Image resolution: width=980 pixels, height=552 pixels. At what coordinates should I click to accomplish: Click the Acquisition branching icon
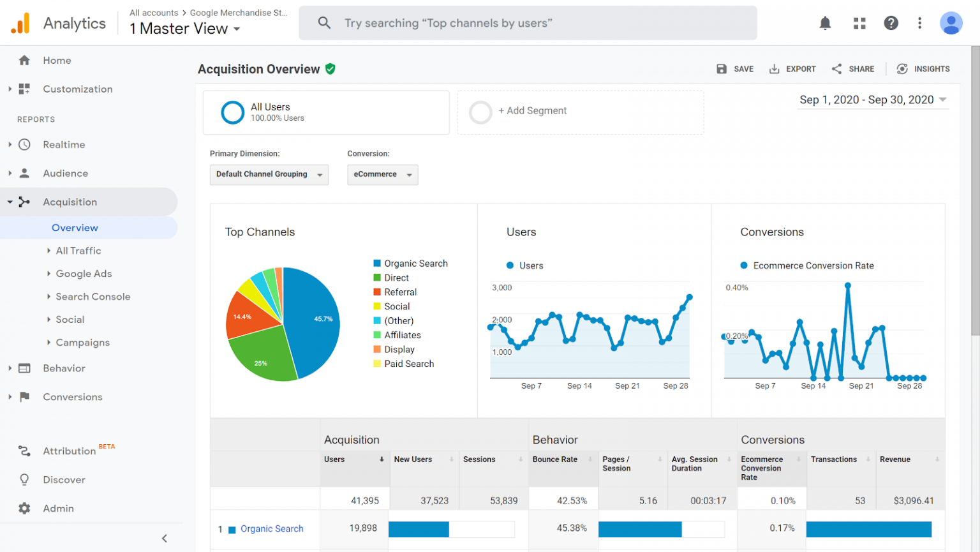(24, 202)
